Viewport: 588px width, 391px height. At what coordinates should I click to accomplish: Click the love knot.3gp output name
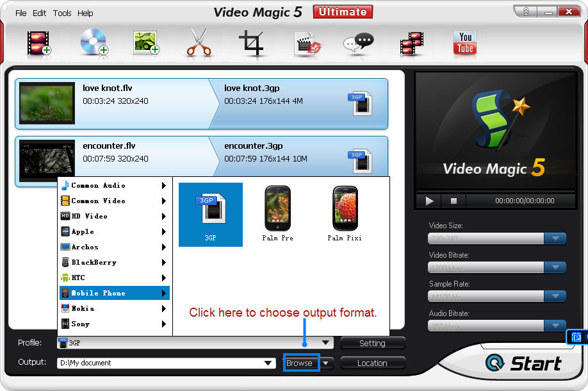pyautogui.click(x=252, y=88)
